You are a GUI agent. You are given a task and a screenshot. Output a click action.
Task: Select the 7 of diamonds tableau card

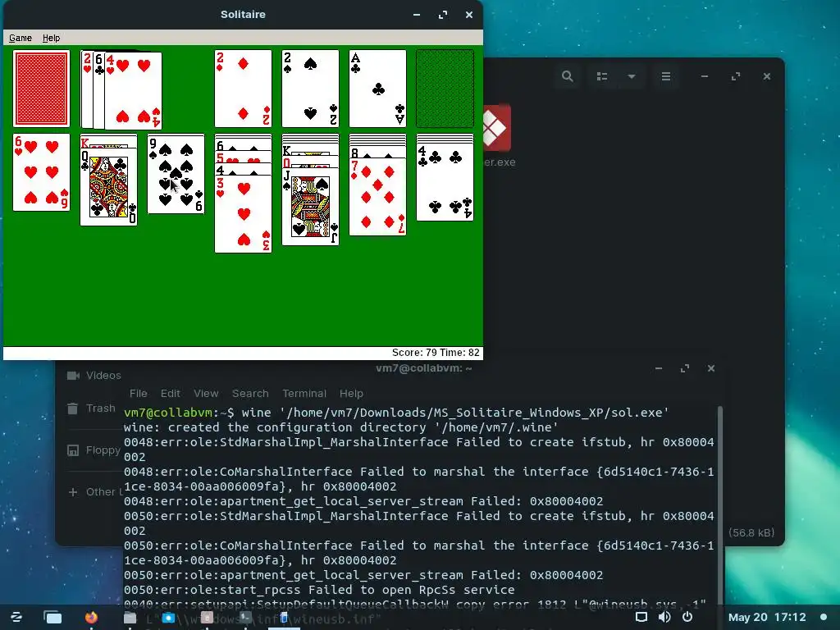(377, 197)
